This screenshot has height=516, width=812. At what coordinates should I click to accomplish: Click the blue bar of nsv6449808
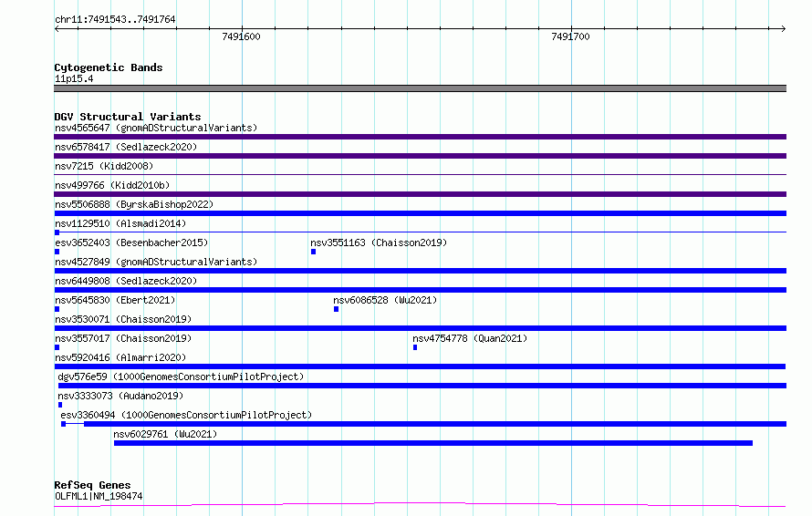pyautogui.click(x=420, y=290)
